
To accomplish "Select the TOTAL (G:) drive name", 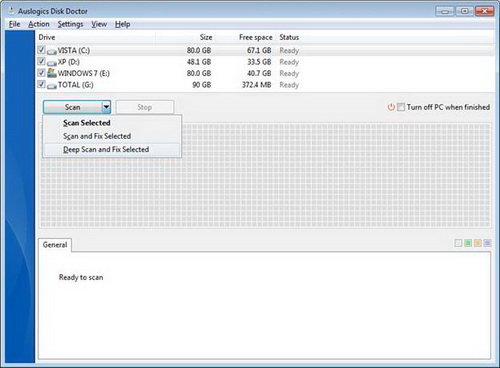I will coord(76,85).
